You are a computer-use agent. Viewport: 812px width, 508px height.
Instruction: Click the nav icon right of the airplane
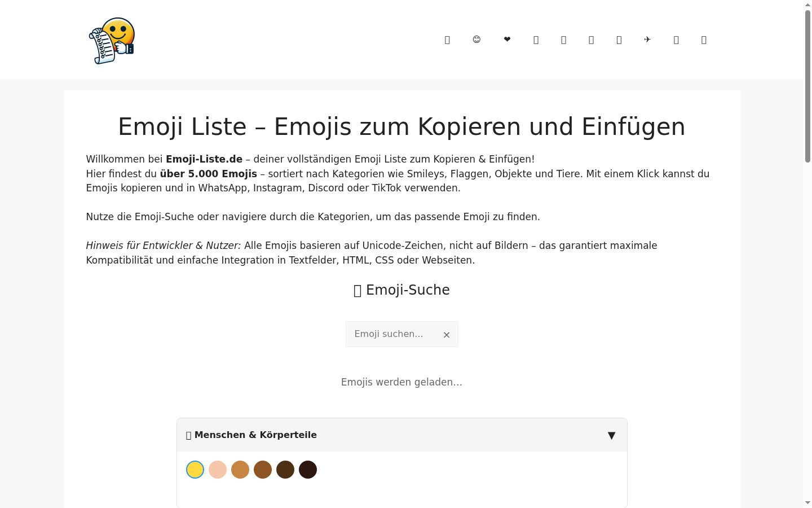click(x=676, y=40)
